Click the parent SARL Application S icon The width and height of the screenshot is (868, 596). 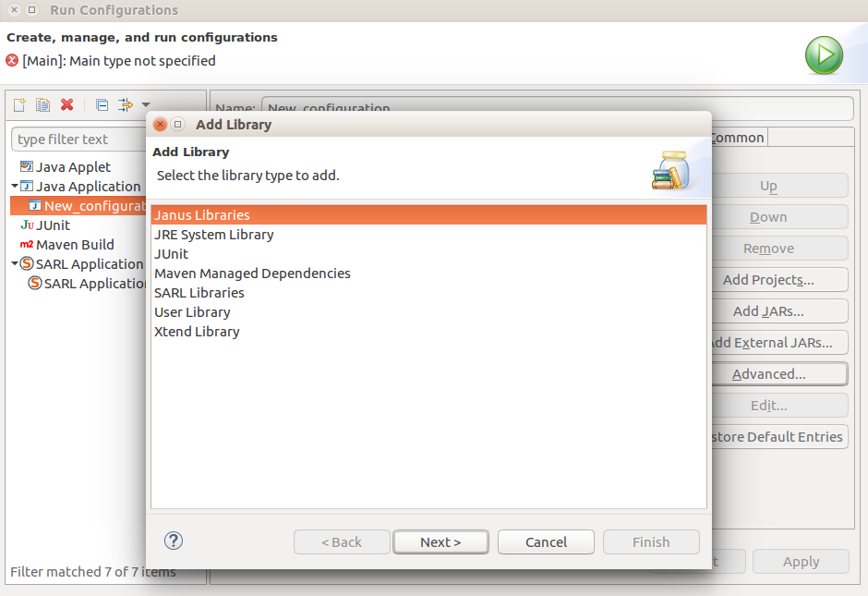pyautogui.click(x=27, y=263)
